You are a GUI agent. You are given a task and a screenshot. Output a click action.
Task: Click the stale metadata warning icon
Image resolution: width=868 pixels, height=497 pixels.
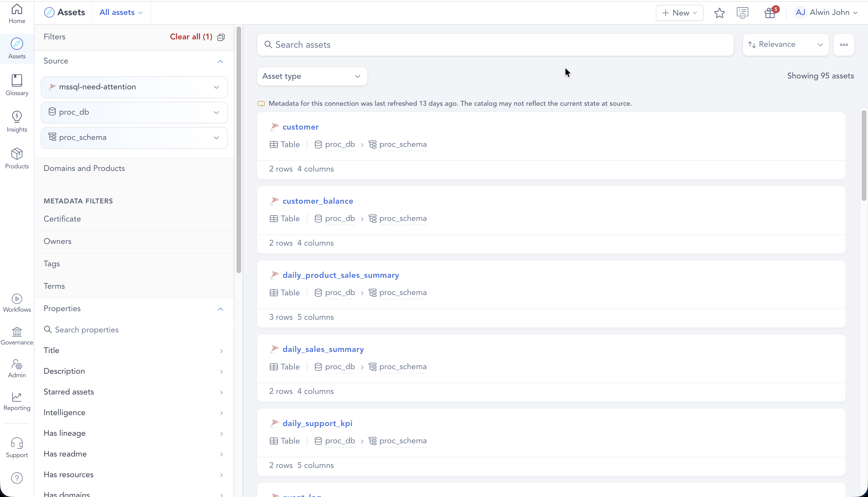261,104
